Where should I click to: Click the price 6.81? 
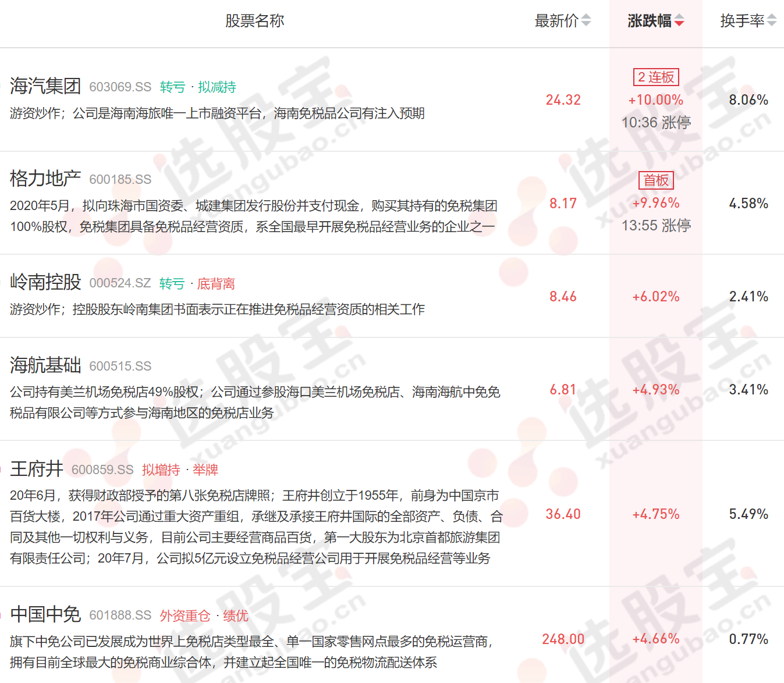[563, 390]
